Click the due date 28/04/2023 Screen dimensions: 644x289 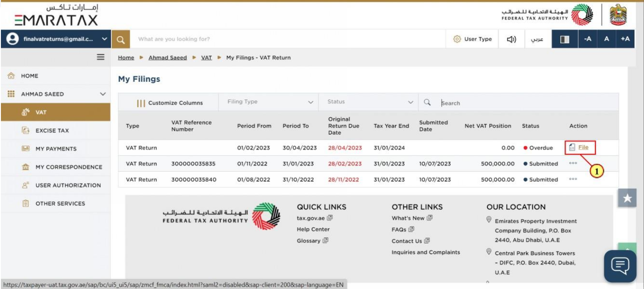pyautogui.click(x=345, y=148)
